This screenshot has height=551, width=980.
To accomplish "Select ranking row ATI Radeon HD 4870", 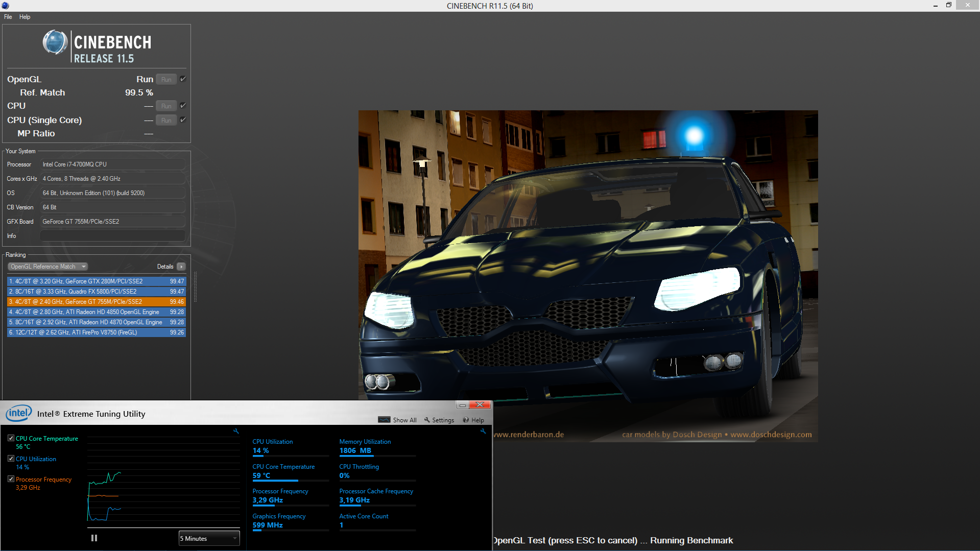I will 97,322.
